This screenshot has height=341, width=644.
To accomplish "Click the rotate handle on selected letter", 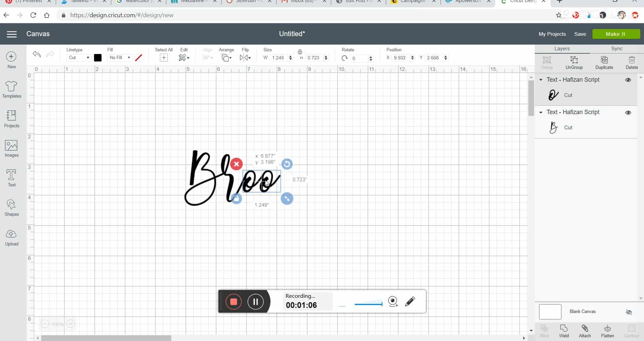I will tap(287, 164).
